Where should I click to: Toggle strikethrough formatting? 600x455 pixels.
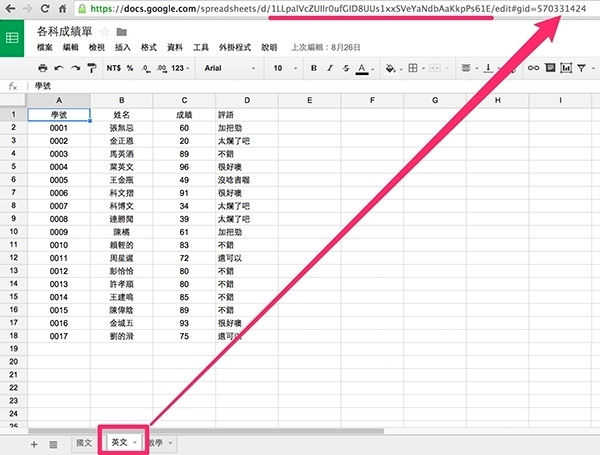tap(346, 68)
